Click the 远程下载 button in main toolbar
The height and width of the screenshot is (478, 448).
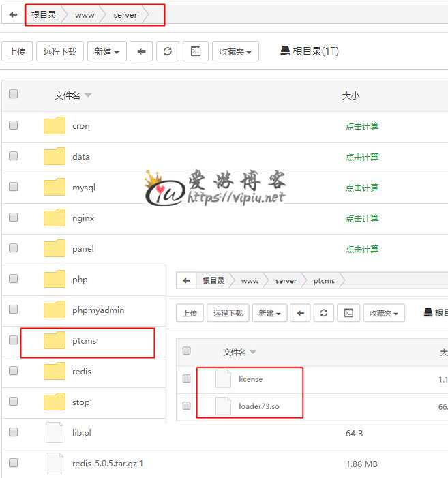(x=60, y=51)
